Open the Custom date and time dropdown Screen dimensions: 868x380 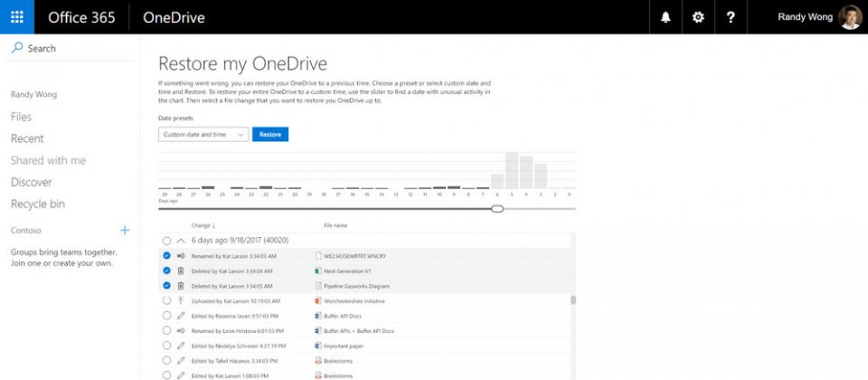(x=203, y=135)
